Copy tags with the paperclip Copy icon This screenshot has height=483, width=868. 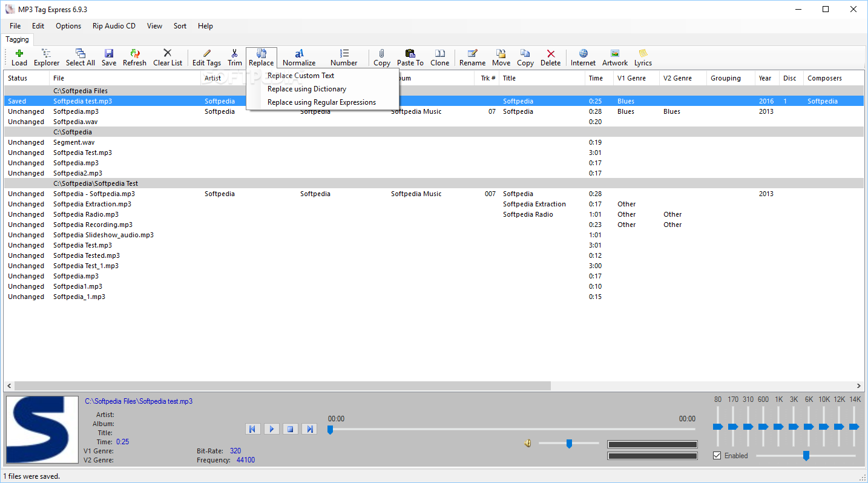click(382, 58)
